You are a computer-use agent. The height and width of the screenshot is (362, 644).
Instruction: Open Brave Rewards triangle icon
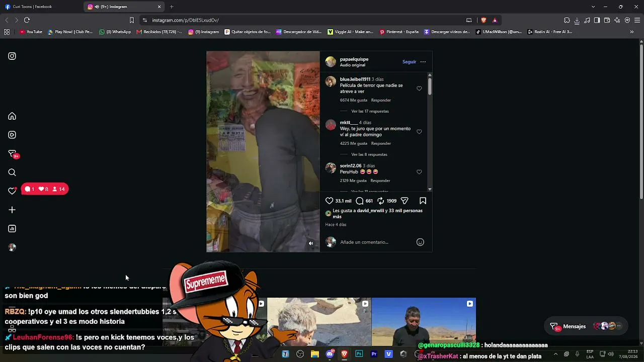click(495, 20)
